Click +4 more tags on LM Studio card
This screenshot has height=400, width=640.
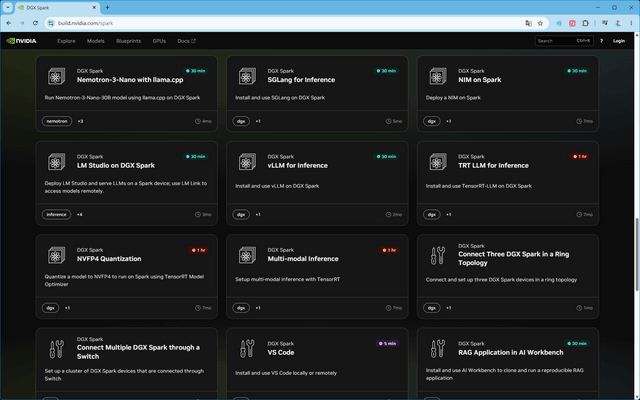(80, 214)
